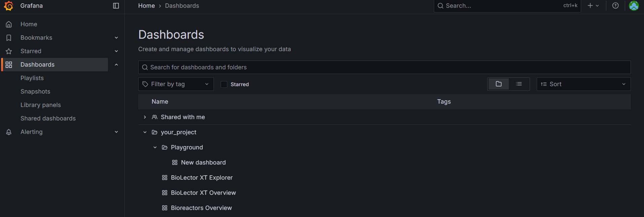Click the plus new item icon
644x217 pixels.
tap(591, 6)
